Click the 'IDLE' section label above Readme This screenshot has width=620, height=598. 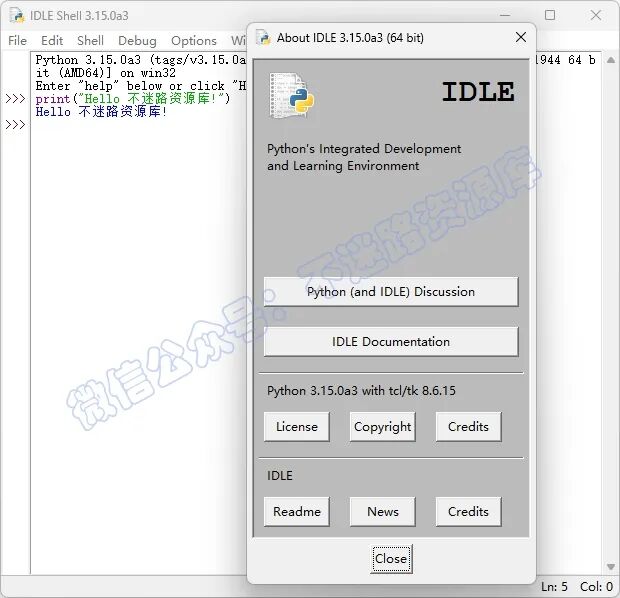280,476
